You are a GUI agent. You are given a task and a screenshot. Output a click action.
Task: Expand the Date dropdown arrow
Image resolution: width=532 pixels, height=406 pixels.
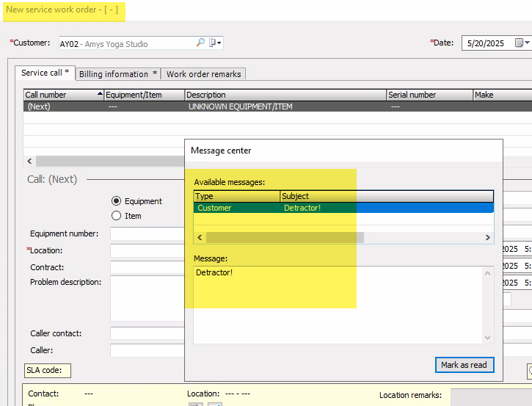coord(528,43)
